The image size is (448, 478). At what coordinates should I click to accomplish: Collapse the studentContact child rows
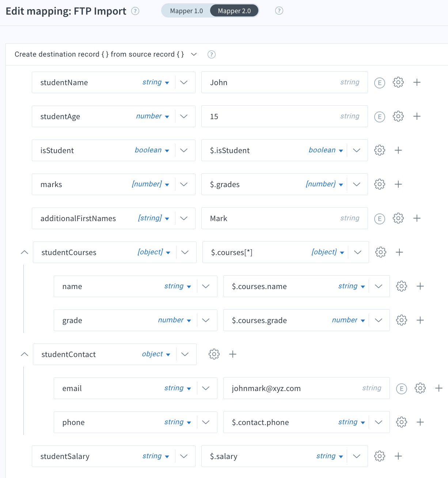tap(24, 354)
